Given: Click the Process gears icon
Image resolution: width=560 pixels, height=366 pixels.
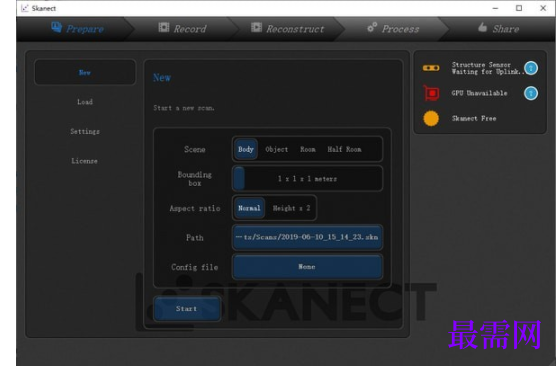Looking at the screenshot, I should 372,27.
